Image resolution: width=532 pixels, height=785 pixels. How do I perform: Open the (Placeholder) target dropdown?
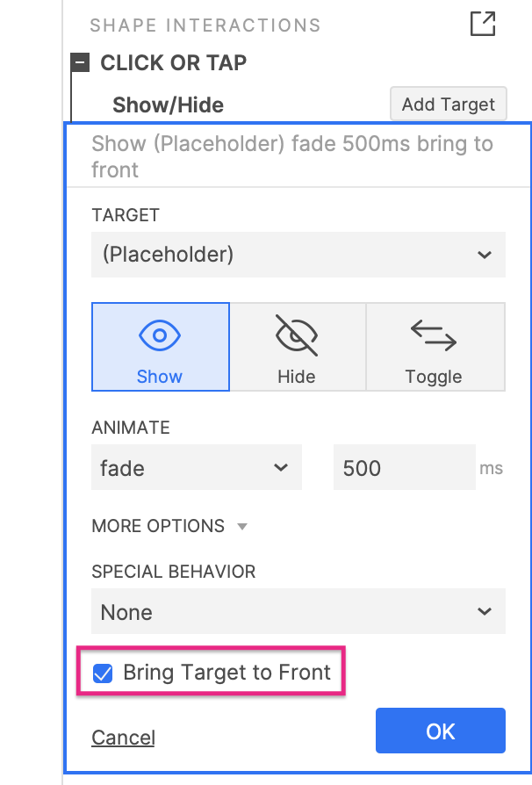(298, 255)
